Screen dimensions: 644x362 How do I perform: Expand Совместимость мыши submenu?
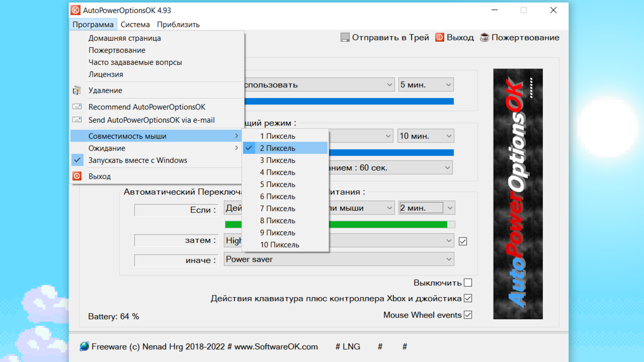pos(156,136)
